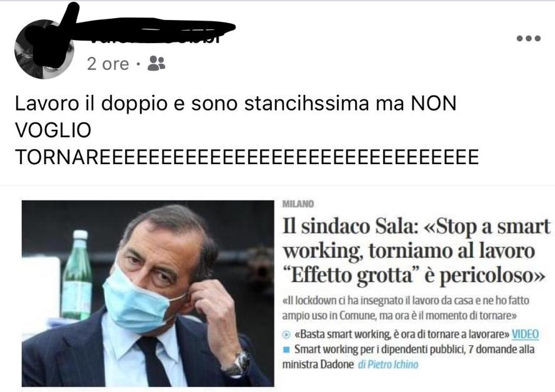Click the 'TORNAREEEE' line of the post
This screenshot has width=555, height=392.
[x=247, y=157]
